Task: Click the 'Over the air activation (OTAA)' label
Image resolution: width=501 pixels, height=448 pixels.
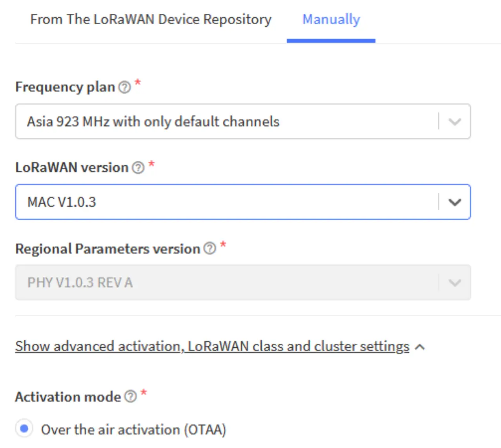Action: pos(133,430)
